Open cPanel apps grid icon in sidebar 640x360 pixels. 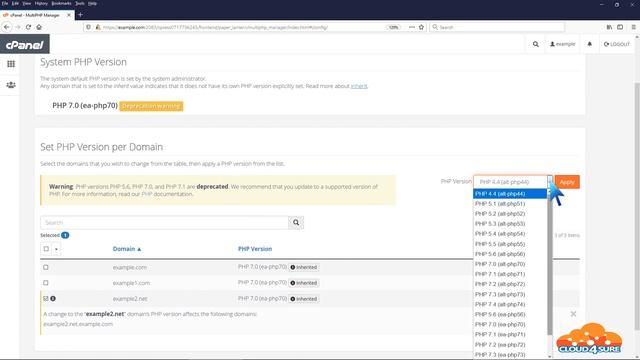click(x=11, y=64)
